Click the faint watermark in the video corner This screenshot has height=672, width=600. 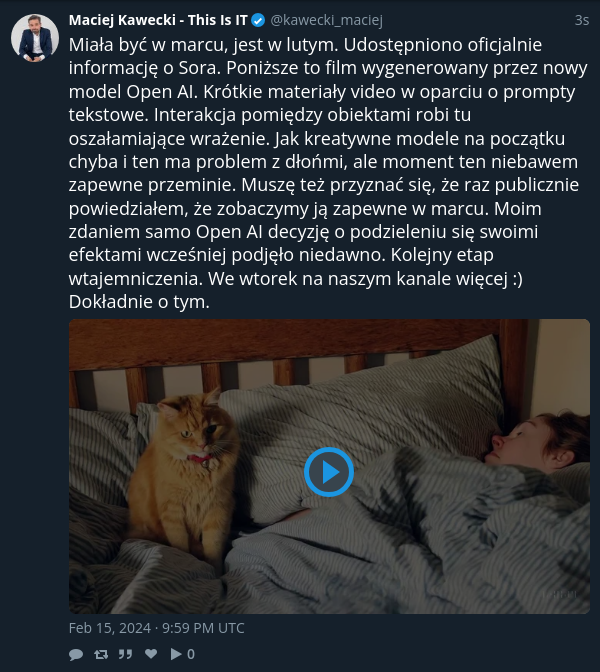[x=560, y=594]
